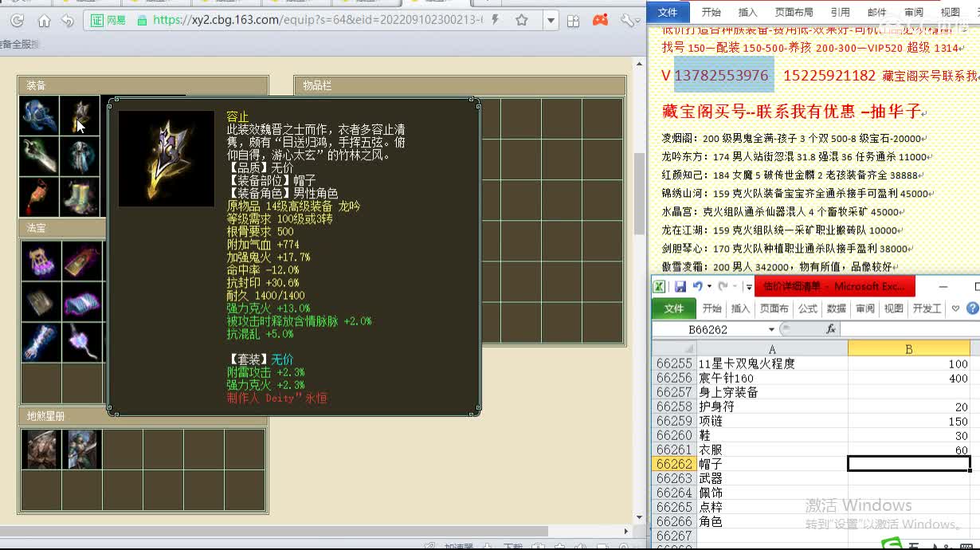
Task: Click the selected empty cell B66262
Action: 909,464
